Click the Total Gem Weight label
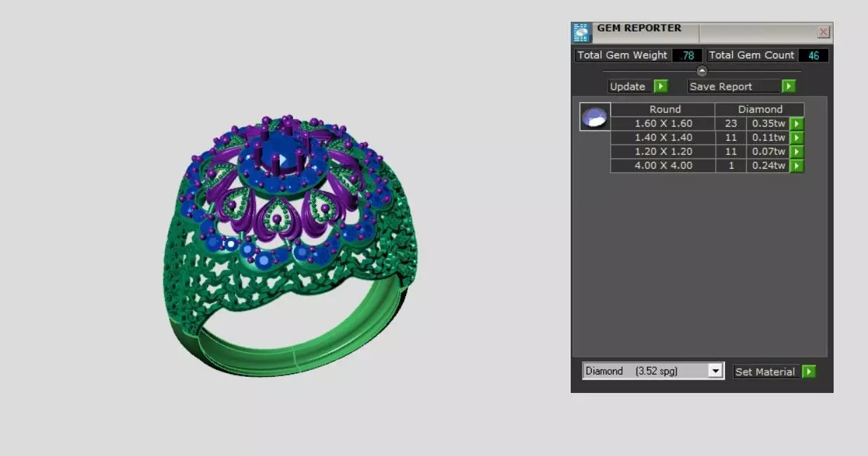The image size is (868, 456). click(x=622, y=55)
